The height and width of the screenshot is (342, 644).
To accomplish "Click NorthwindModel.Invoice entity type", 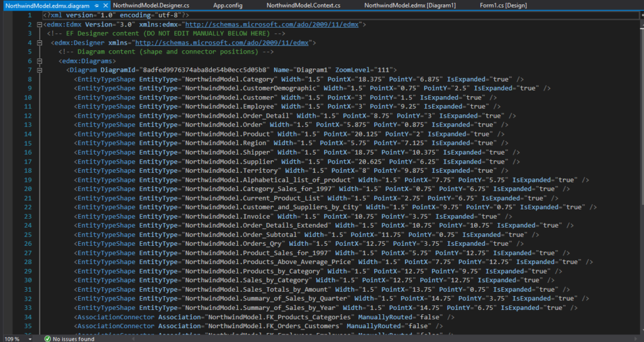I will pos(228,216).
